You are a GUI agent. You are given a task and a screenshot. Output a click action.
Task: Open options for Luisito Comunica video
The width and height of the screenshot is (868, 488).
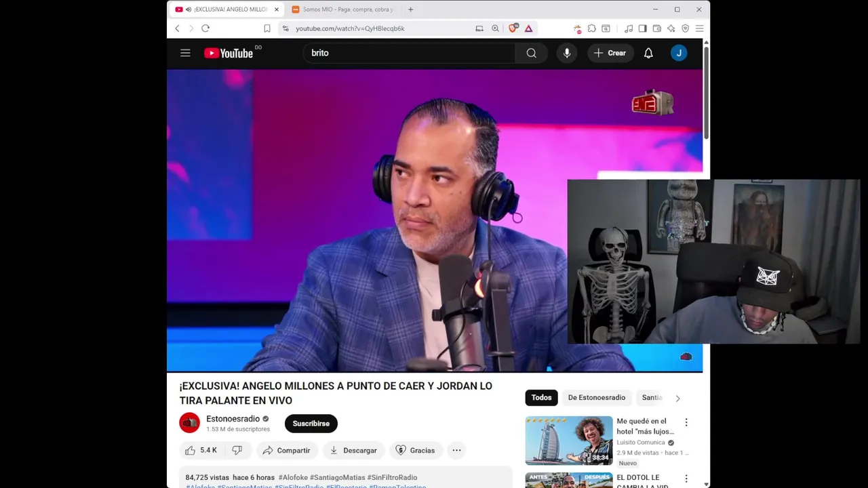(686, 422)
